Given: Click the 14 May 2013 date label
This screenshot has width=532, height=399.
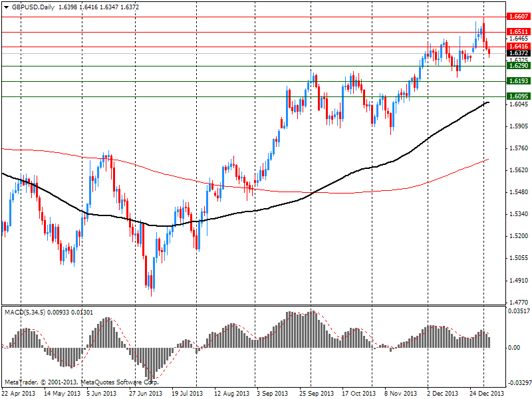Looking at the screenshot, I should (x=62, y=393).
